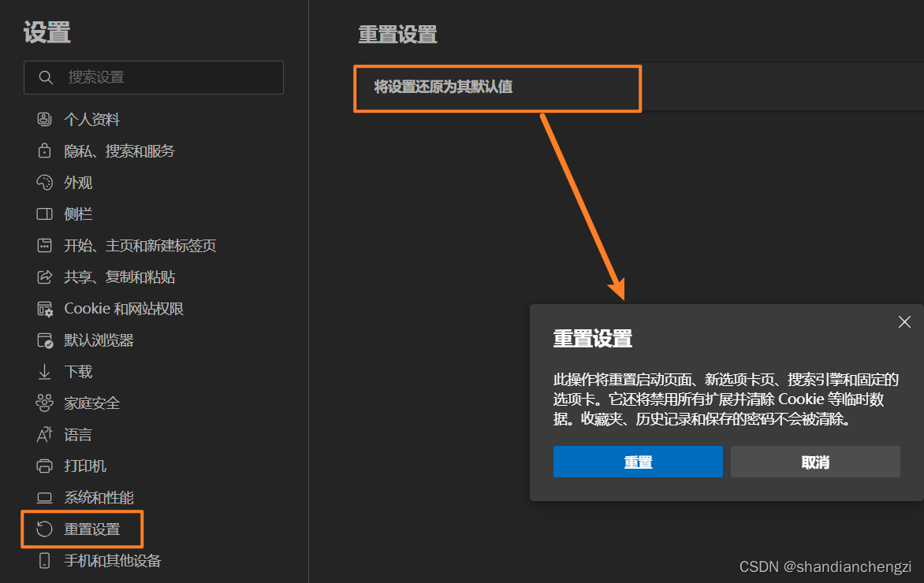The image size is (924, 583).
Task: Click the download arrow icon beside 下载
Action: 44,371
